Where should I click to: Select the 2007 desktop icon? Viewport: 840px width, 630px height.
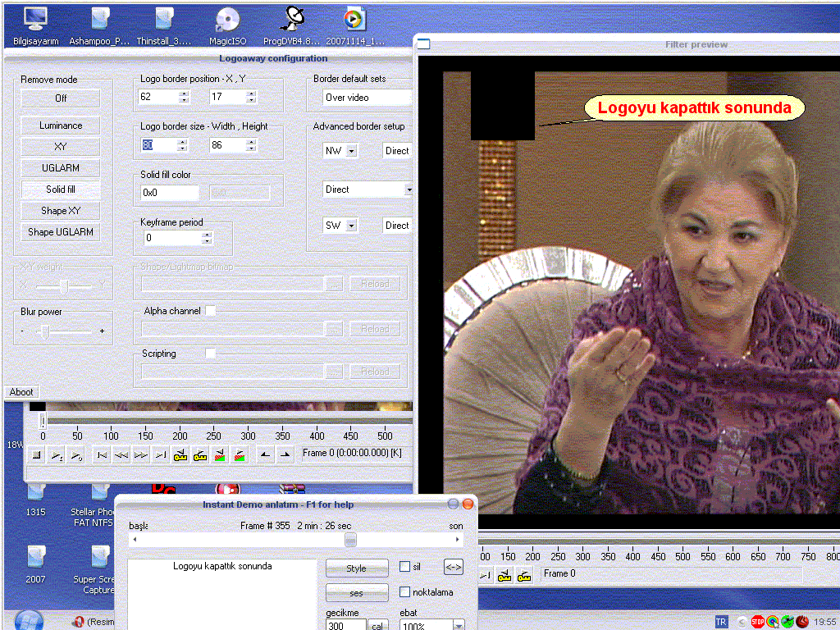pyautogui.click(x=35, y=564)
